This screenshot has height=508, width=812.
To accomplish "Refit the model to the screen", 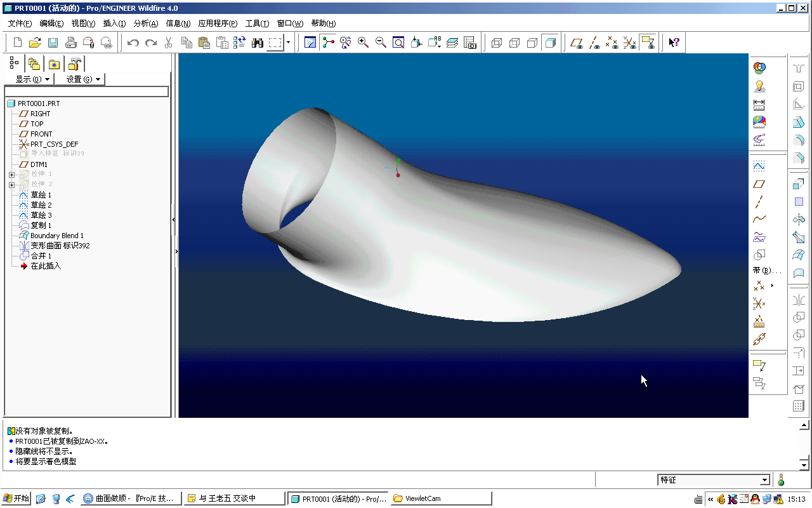I will coord(398,43).
